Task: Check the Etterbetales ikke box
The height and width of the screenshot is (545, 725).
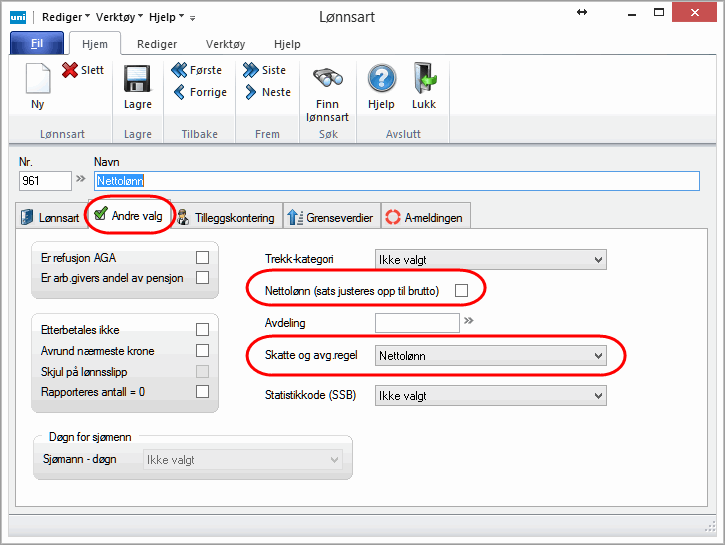Action: [203, 329]
